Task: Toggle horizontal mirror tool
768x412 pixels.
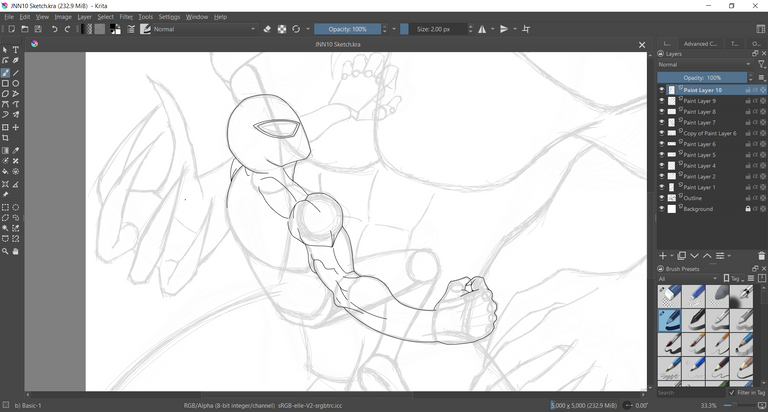Action: tap(482, 29)
